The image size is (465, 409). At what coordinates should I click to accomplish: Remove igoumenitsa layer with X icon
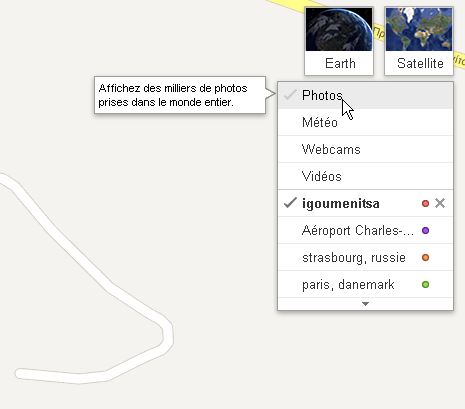tap(440, 203)
